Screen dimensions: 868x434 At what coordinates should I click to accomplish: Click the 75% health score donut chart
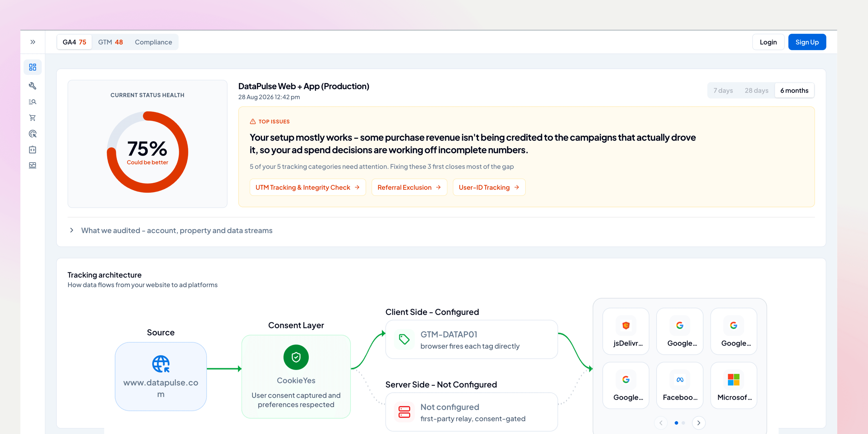148,152
